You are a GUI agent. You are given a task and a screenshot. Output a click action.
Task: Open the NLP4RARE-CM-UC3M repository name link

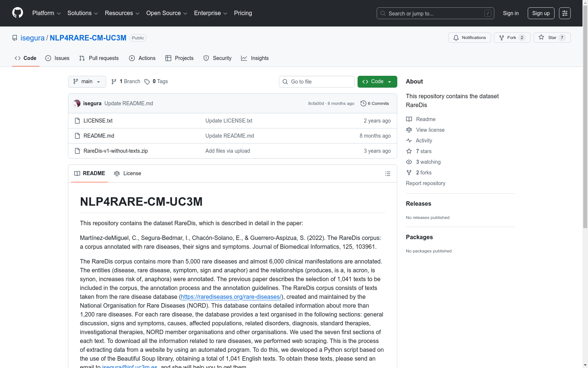pos(88,38)
